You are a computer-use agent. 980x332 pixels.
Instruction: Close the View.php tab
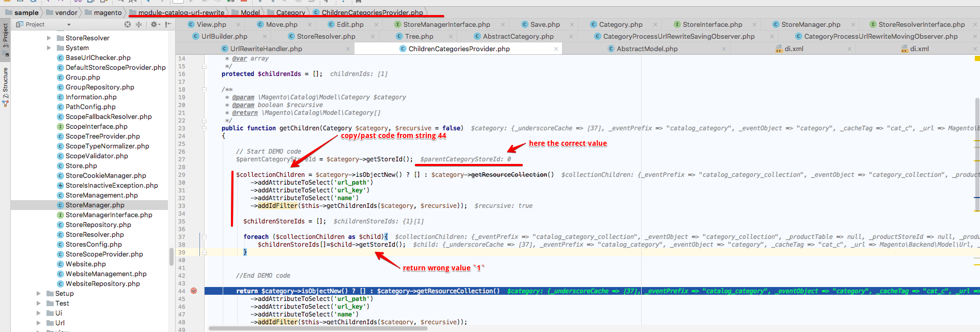(x=239, y=24)
